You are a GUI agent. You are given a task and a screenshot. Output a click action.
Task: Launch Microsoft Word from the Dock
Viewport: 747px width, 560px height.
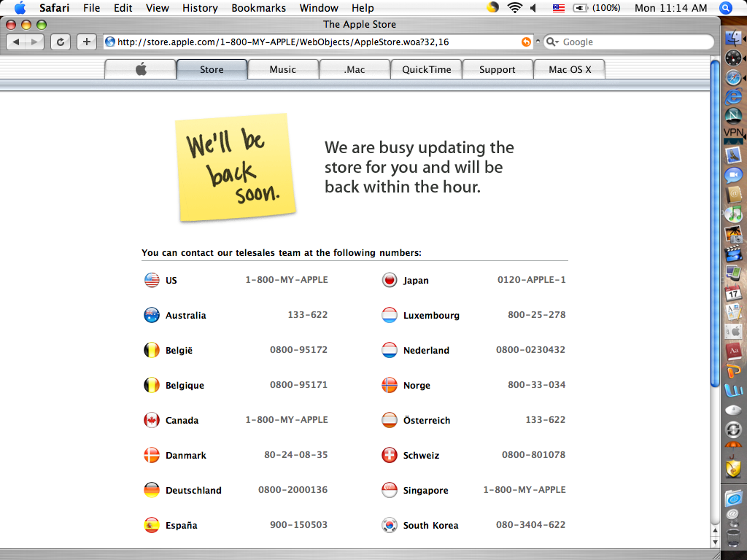tap(733, 391)
